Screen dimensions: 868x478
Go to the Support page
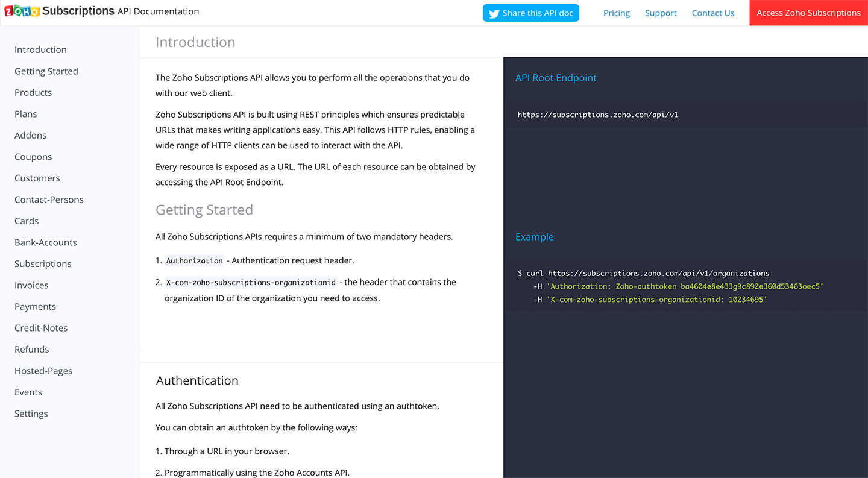click(x=661, y=13)
